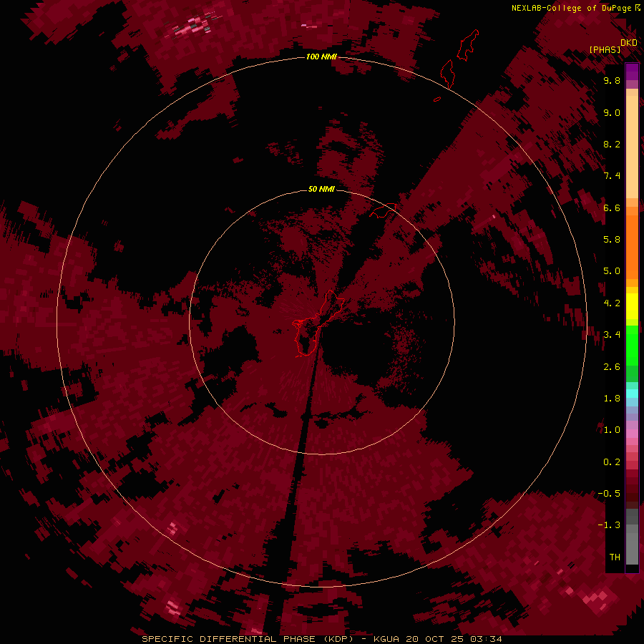Click the 1.8 value on the color scale

612,398
